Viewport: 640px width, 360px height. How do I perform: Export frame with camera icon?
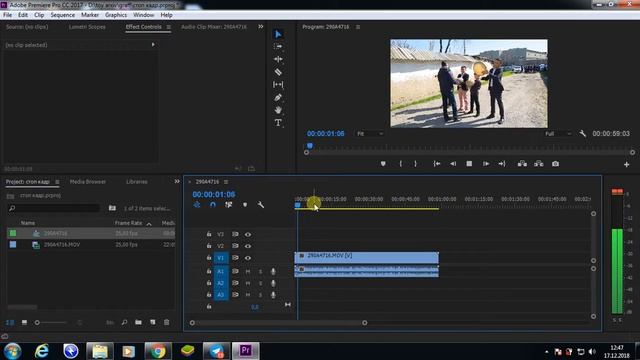pyautogui.click(x=556, y=164)
